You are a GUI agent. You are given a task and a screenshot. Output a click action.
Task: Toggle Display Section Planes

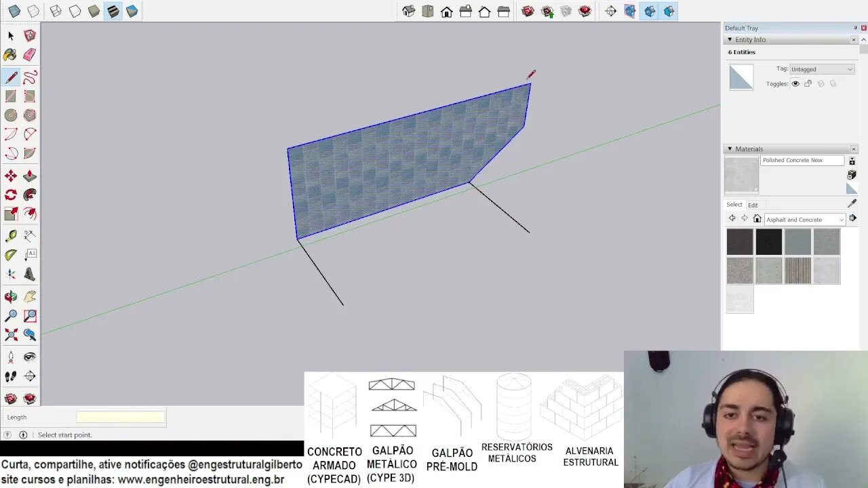[630, 11]
